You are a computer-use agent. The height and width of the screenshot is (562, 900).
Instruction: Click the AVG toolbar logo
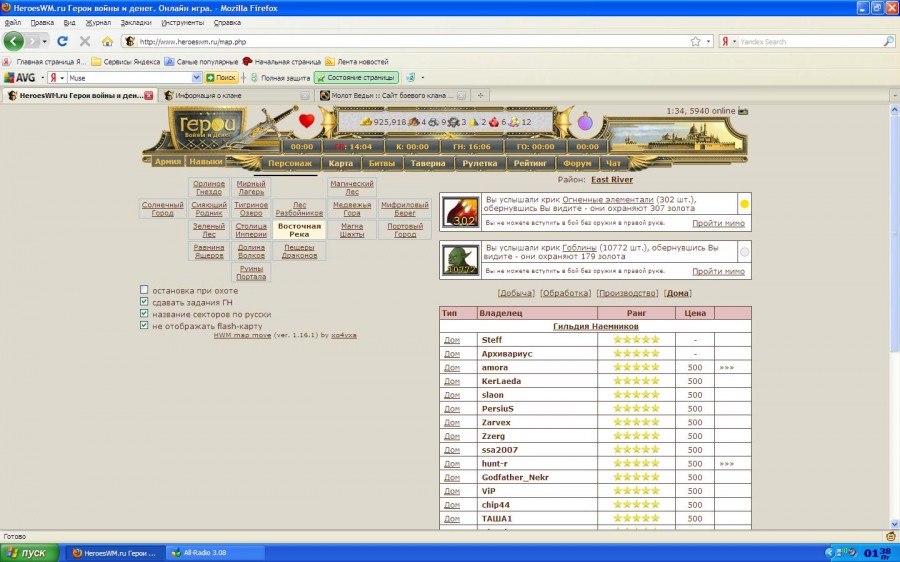click(20, 77)
